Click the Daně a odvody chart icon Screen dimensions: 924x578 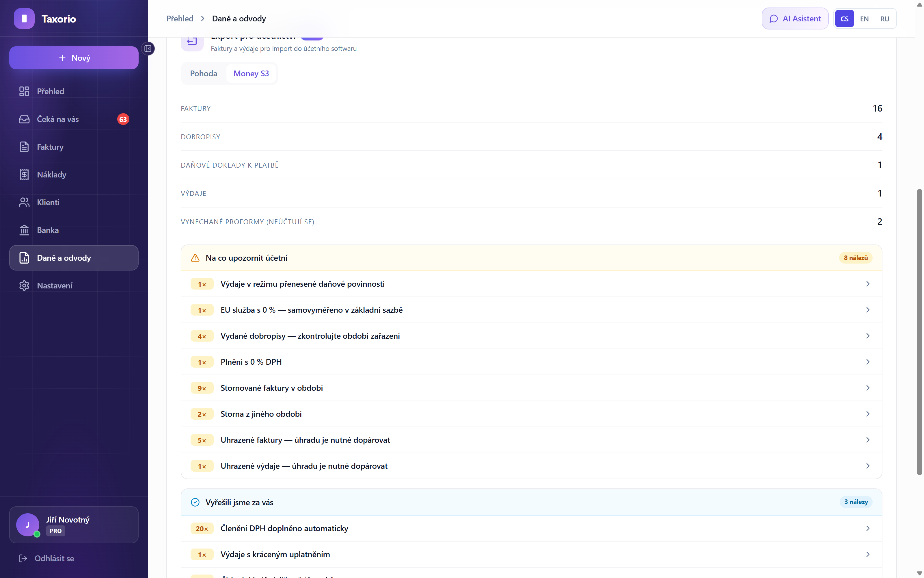tap(24, 258)
